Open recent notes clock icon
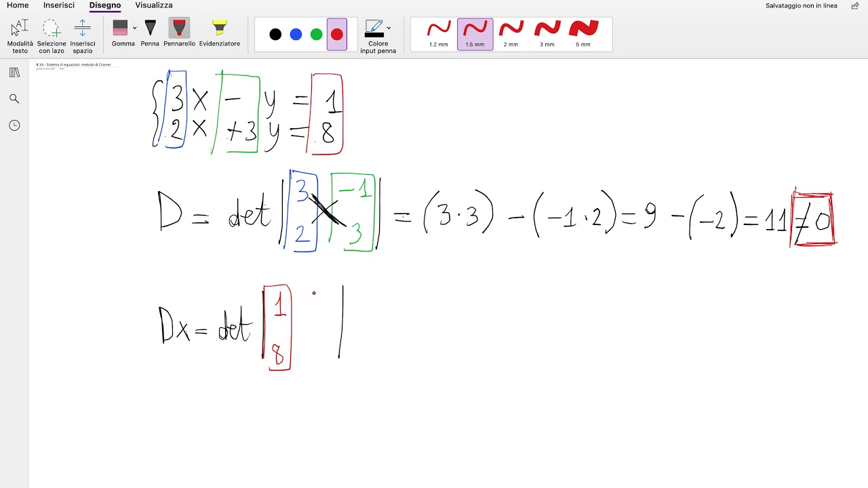 pos(14,125)
